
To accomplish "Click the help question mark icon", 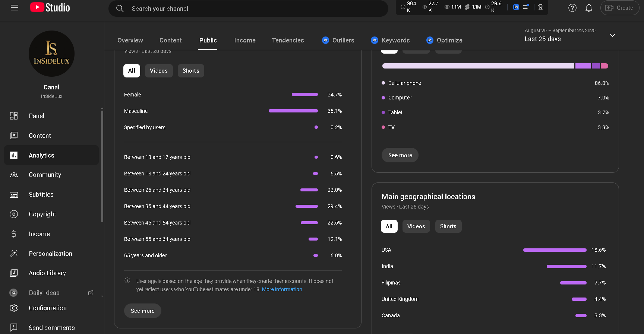I will (572, 8).
